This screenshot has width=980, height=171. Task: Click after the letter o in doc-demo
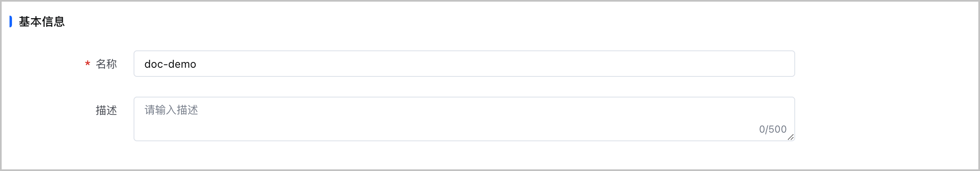click(196, 64)
